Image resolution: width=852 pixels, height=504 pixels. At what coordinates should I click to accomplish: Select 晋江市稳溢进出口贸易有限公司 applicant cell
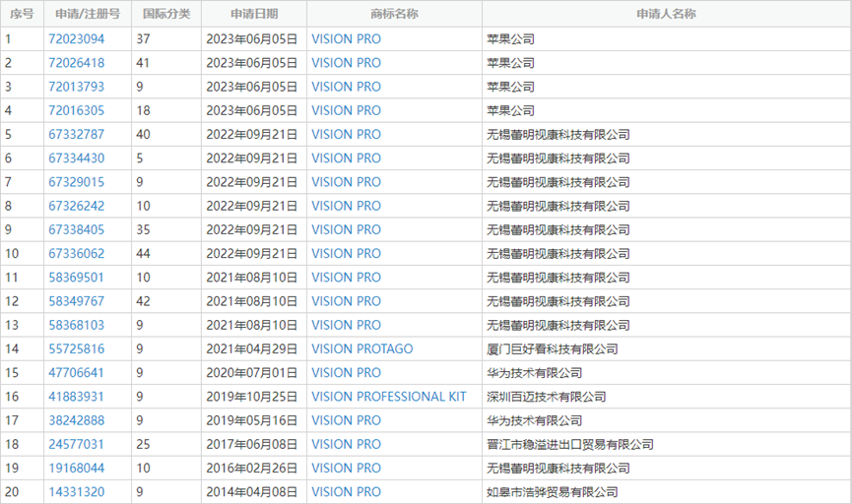[x=570, y=445]
